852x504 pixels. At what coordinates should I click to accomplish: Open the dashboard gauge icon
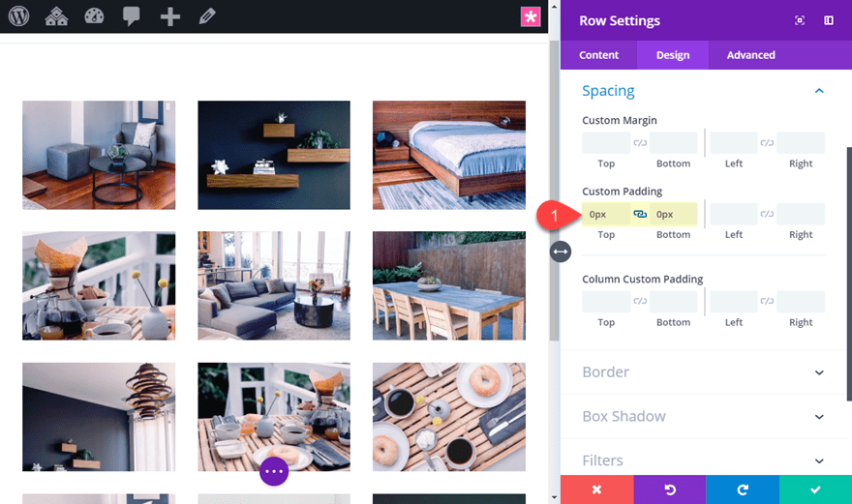94,16
